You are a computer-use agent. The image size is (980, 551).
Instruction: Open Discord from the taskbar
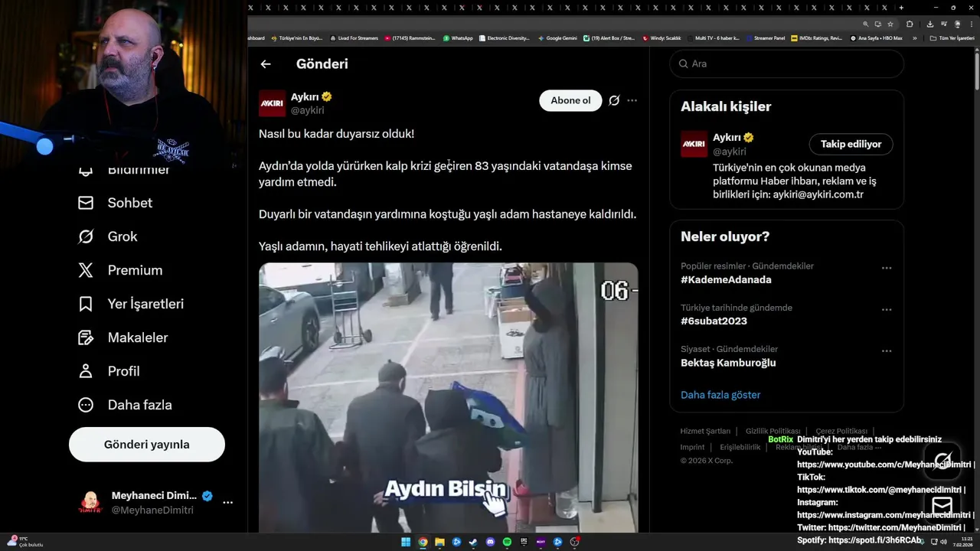(490, 542)
